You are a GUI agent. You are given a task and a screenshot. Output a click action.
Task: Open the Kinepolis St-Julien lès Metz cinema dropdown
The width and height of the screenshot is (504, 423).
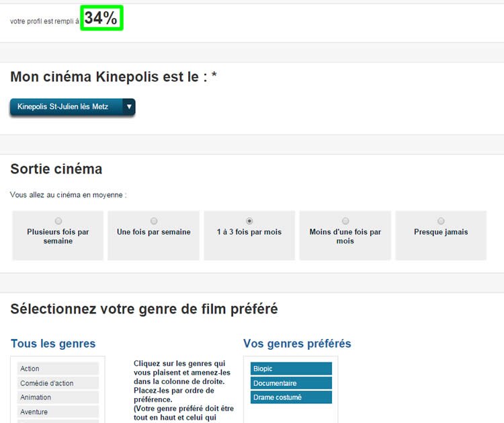click(73, 107)
